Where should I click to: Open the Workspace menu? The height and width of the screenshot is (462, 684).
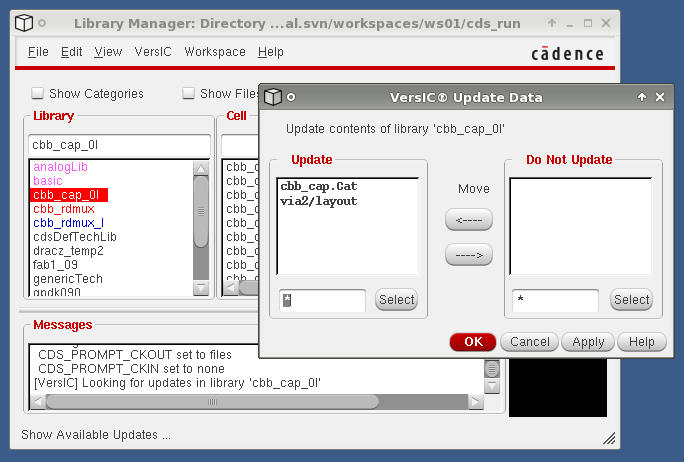pos(215,52)
